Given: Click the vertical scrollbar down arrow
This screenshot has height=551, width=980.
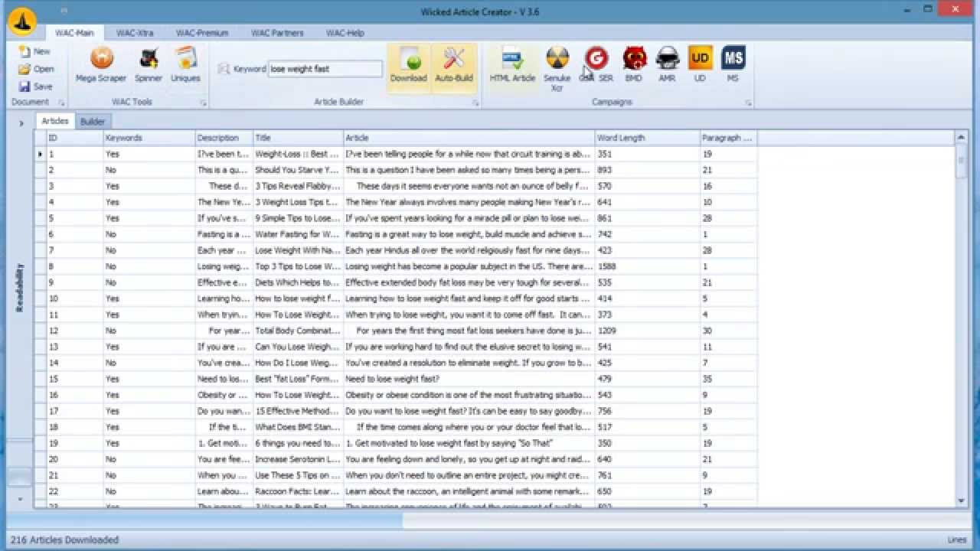Looking at the screenshot, I should 962,500.
